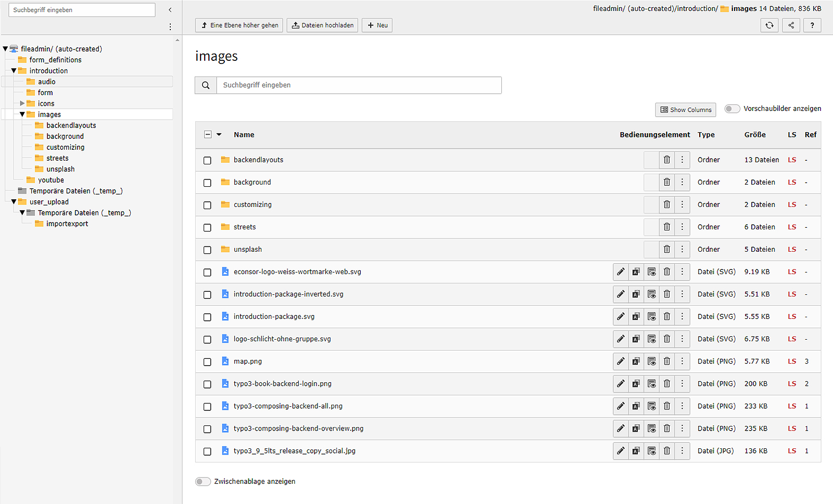Image resolution: width=833 pixels, height=504 pixels.
Task: Open the youtube folder in the tree
Action: tap(51, 180)
